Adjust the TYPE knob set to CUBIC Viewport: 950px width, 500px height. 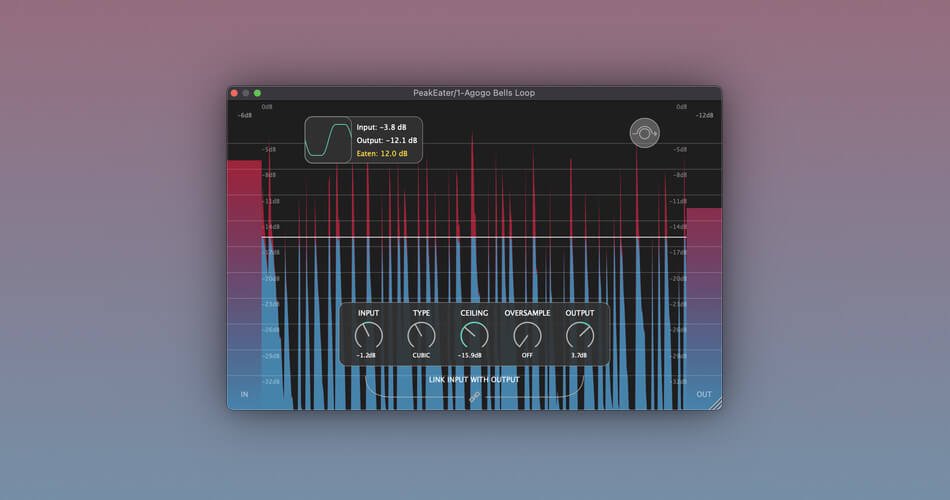[421, 335]
